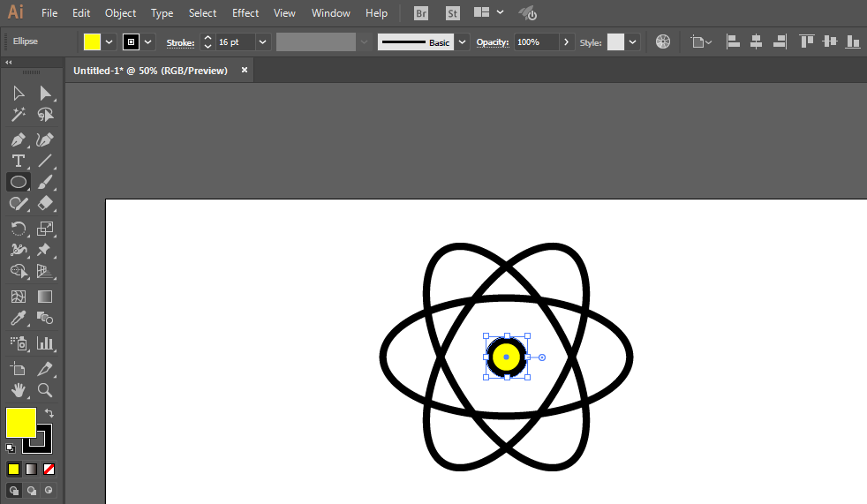Pick the Slice tool
Screen dimensions: 867x504
[x=45, y=369]
